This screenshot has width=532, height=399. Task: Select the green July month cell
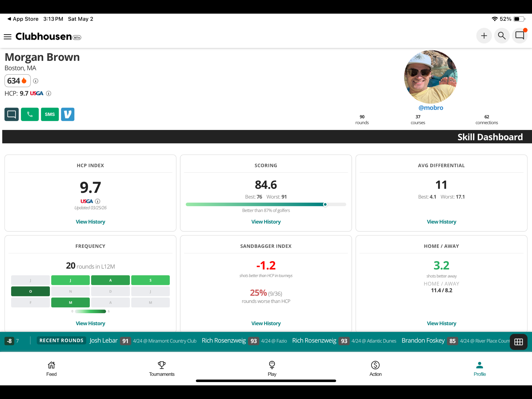click(x=70, y=280)
